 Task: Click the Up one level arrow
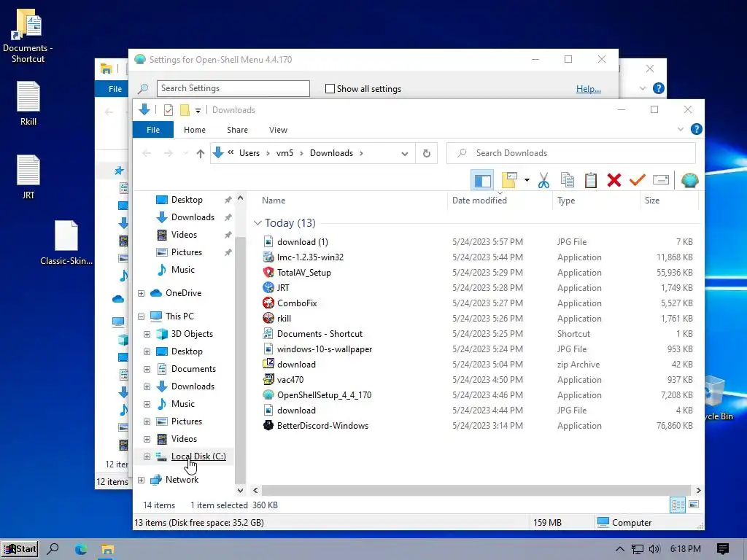click(200, 153)
